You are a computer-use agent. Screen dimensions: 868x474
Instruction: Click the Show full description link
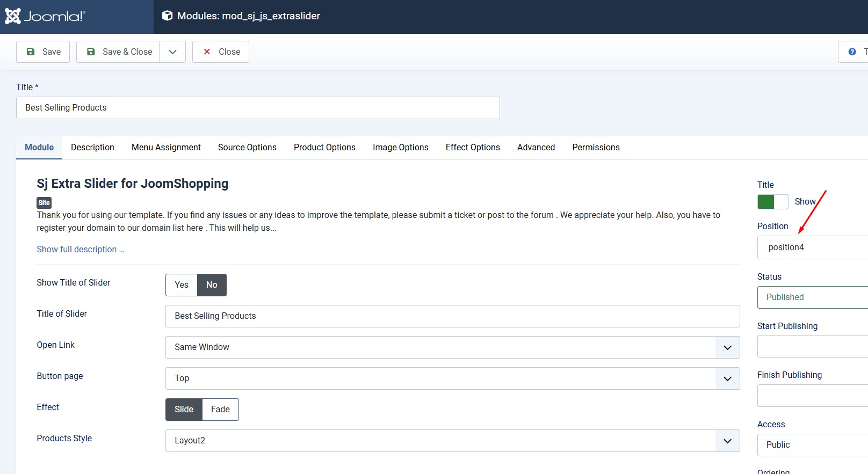81,249
